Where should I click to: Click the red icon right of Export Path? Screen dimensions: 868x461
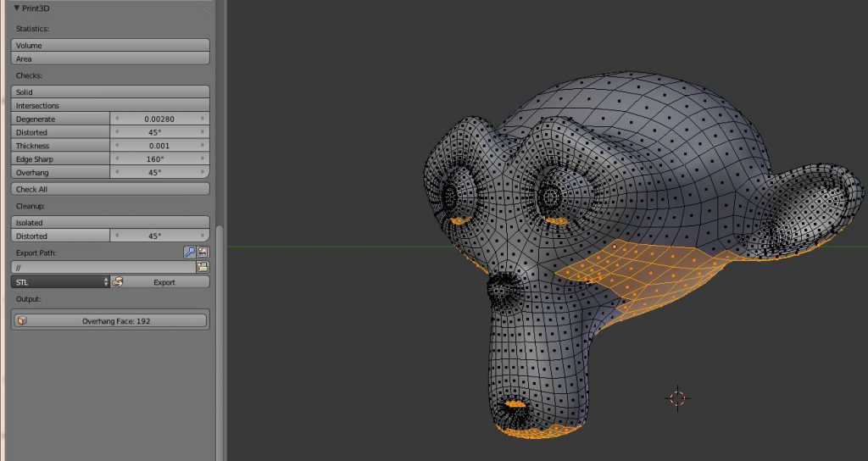click(x=203, y=252)
